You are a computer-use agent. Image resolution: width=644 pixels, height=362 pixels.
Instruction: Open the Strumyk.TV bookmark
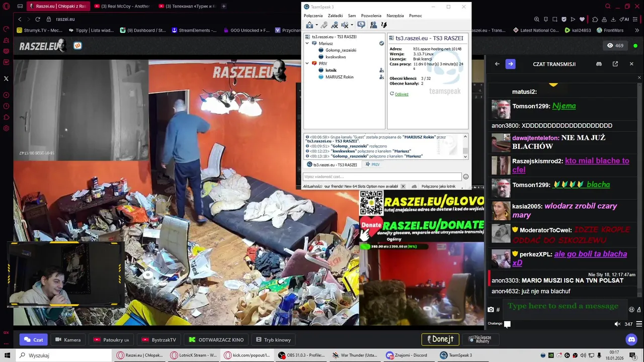[39, 30]
